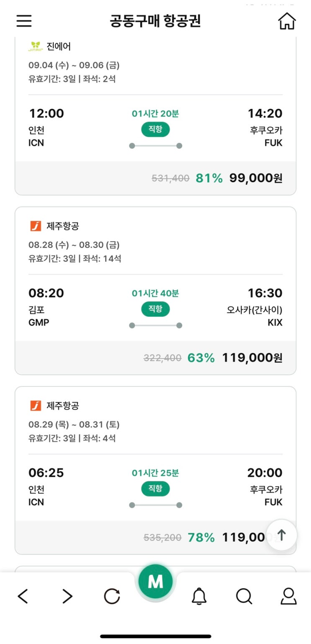Image resolution: width=311 pixels, height=644 pixels.
Task: Reload the page with refresh icon
Action: pos(112,596)
